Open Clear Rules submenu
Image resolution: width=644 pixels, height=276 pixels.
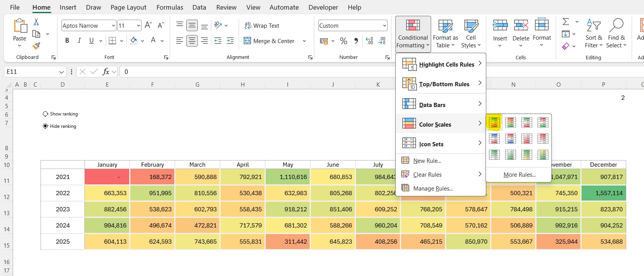click(441, 174)
